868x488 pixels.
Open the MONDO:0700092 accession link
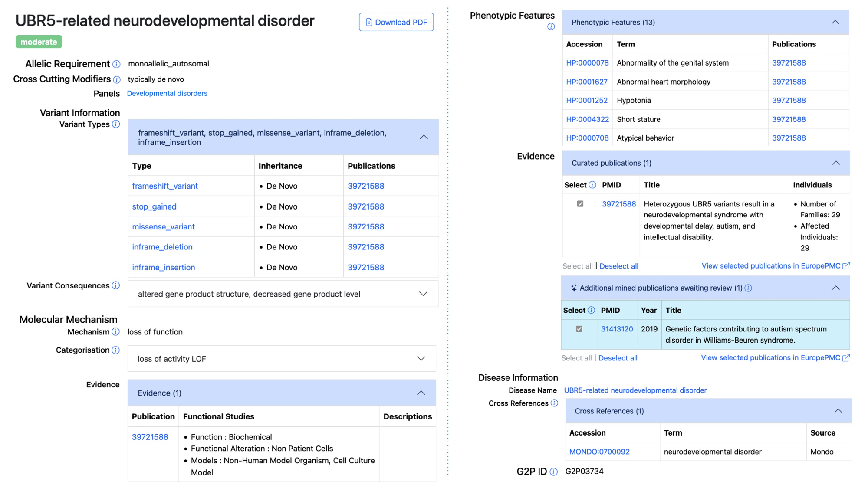[599, 452]
